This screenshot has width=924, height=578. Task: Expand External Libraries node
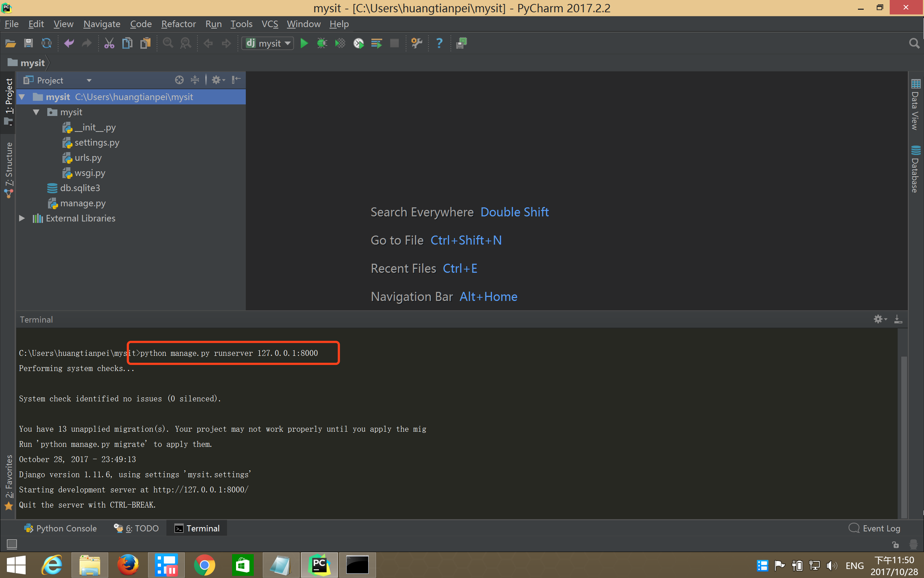22,218
